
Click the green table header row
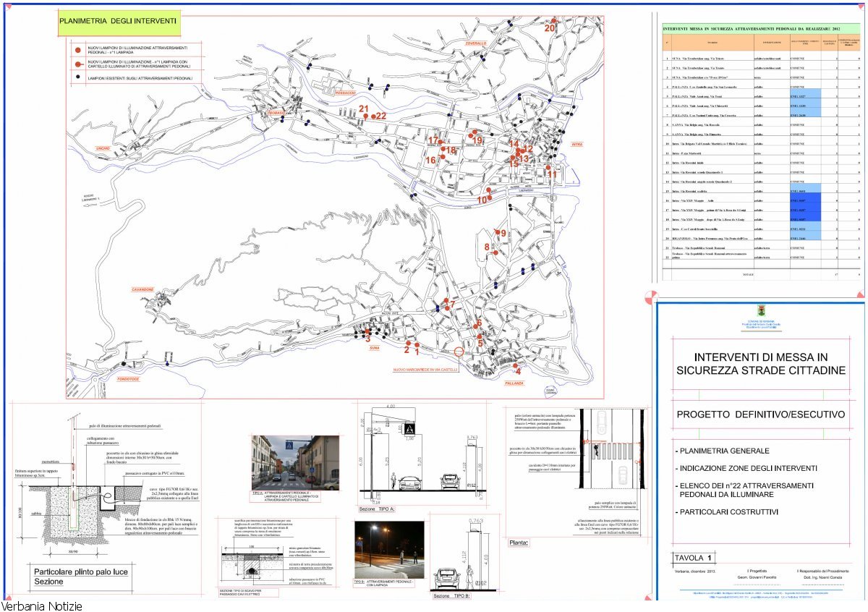click(760, 27)
